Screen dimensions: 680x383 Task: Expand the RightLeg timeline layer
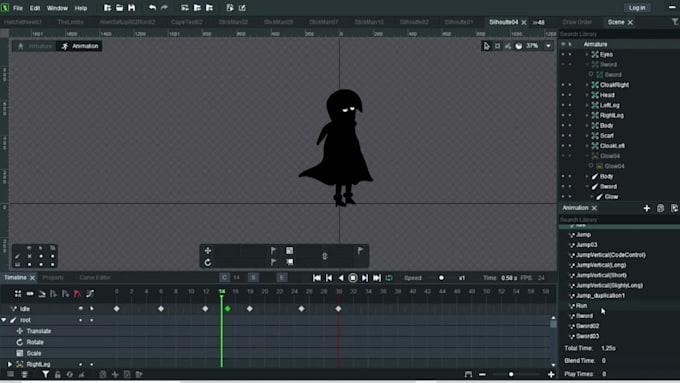tap(9, 364)
